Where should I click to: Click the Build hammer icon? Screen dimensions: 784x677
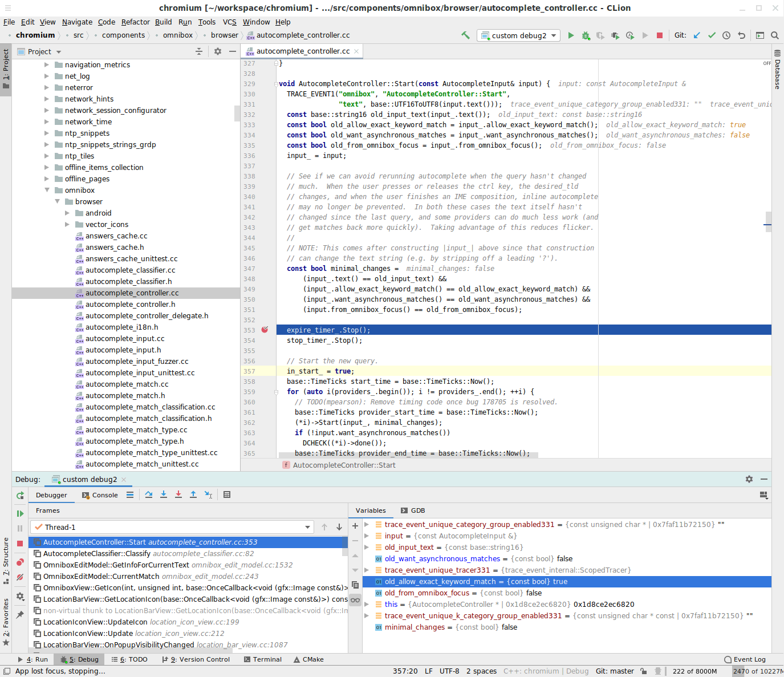click(466, 35)
